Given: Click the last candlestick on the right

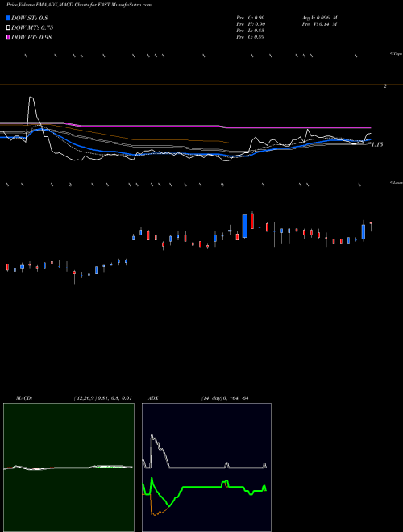Looking at the screenshot, I should coord(371,227).
